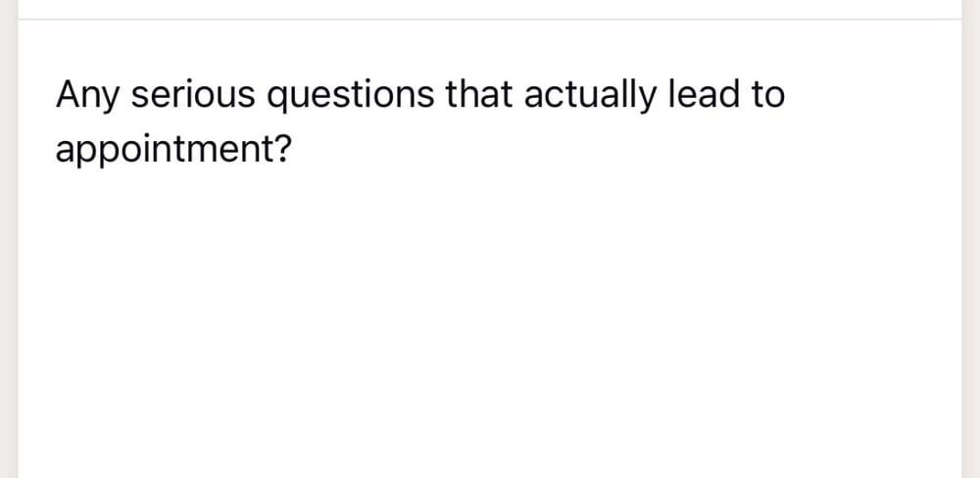Click the word "to" ending the first line
Image resolution: width=980 pixels, height=478 pixels.
(766, 96)
